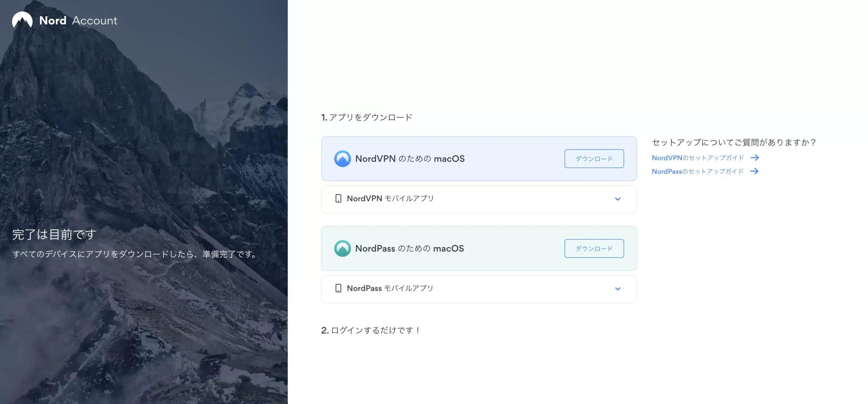Expand the NordPass モバイルアプリ chevron
Image resolution: width=868 pixels, height=404 pixels.
(618, 289)
